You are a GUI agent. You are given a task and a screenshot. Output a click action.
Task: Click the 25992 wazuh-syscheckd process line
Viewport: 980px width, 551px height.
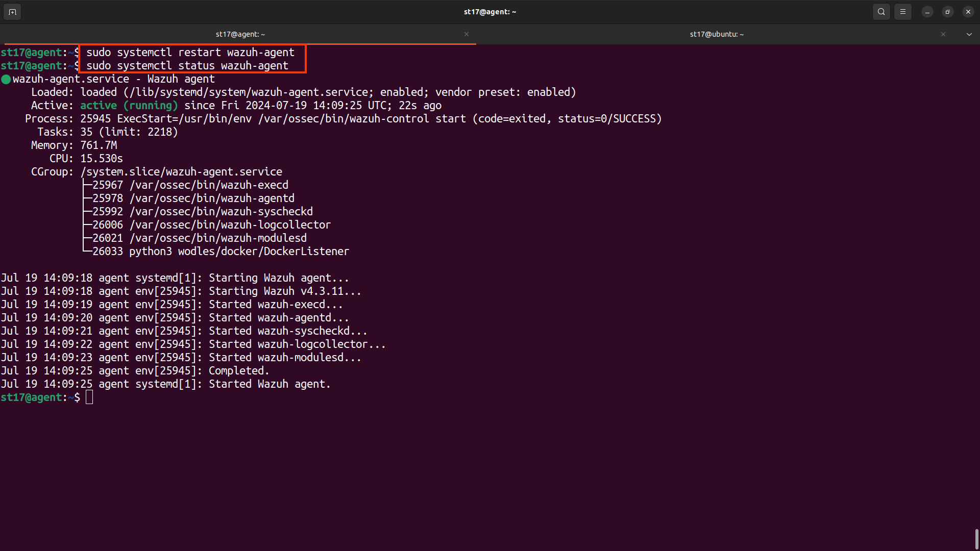coord(203,212)
